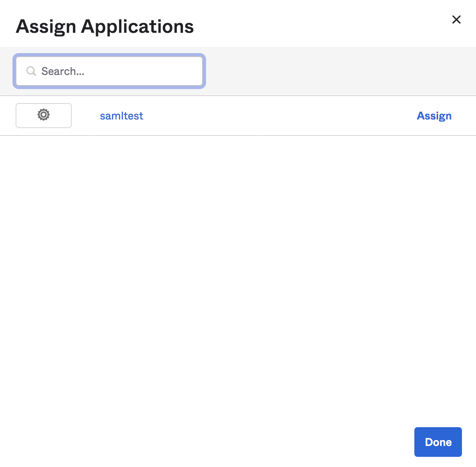Click the samltest cog wheel icon
Image resolution: width=476 pixels, height=467 pixels.
(x=44, y=115)
